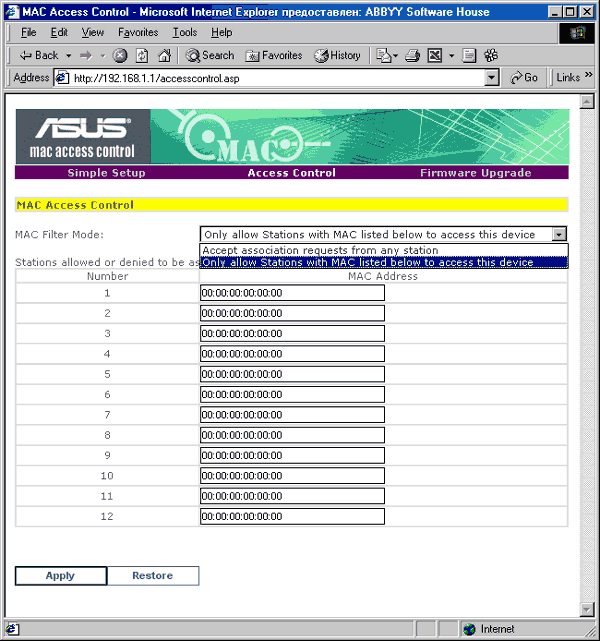Click the Restore button
Screen dimensions: 600x641
pos(153,576)
